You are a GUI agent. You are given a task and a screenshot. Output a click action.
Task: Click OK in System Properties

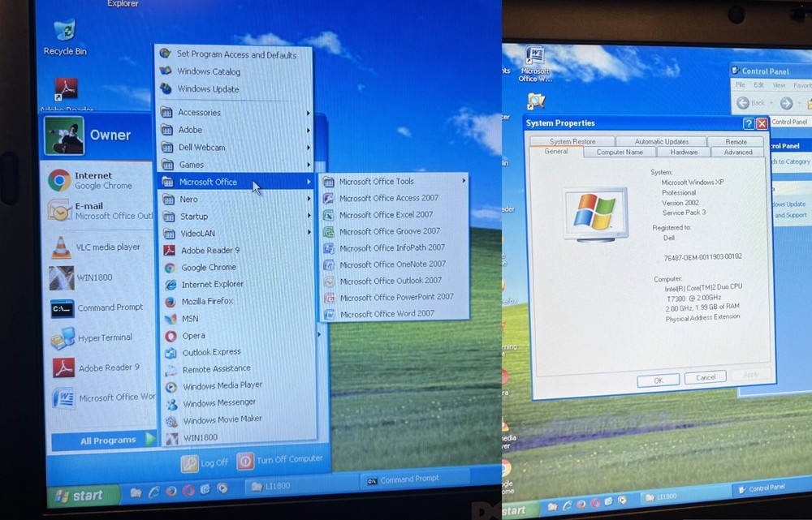coord(659,380)
